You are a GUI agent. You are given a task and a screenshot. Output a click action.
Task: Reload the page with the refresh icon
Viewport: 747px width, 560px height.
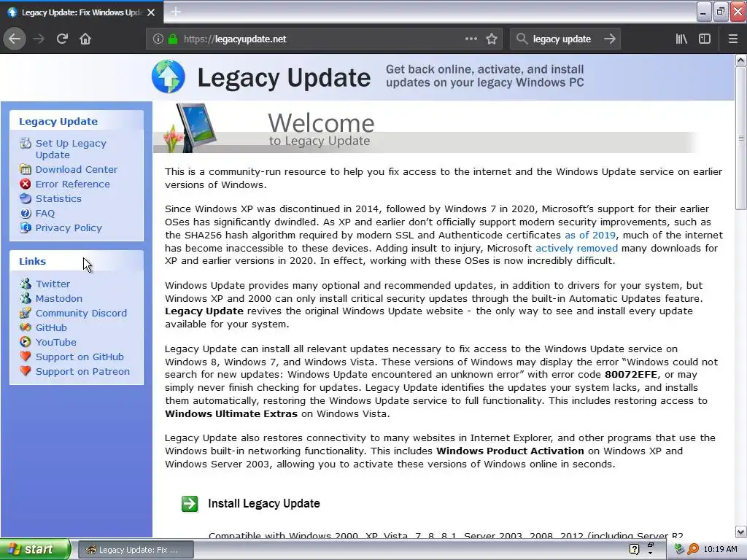pyautogui.click(x=62, y=39)
